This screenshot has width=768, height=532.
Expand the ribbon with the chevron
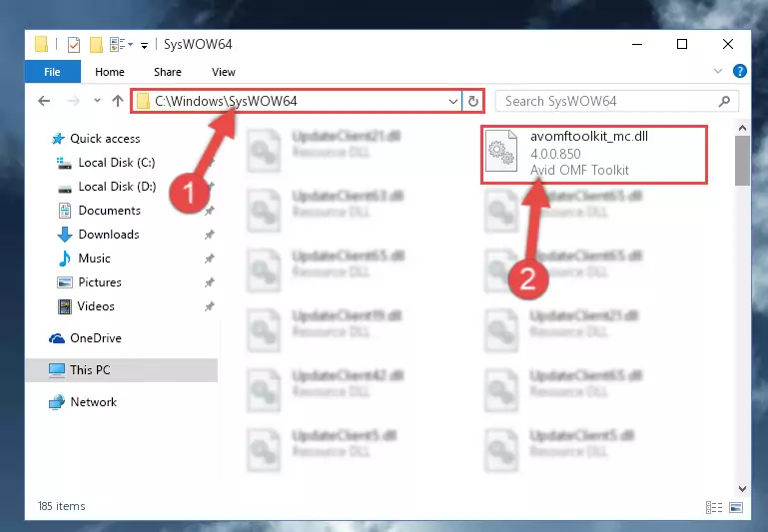[717, 71]
